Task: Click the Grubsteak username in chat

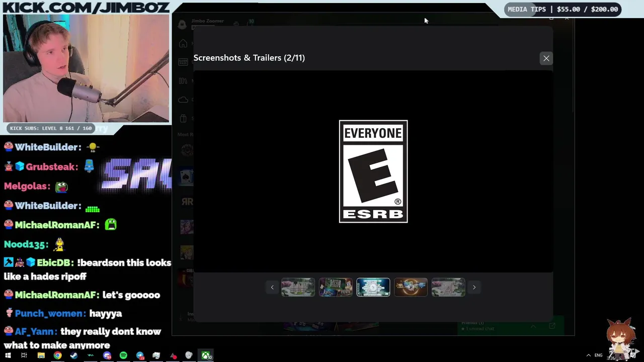Action: pos(52,167)
